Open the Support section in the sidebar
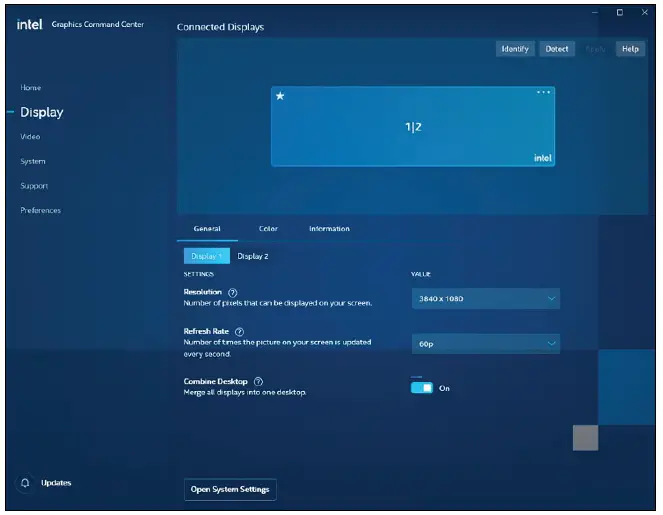663x515 pixels. (x=34, y=186)
